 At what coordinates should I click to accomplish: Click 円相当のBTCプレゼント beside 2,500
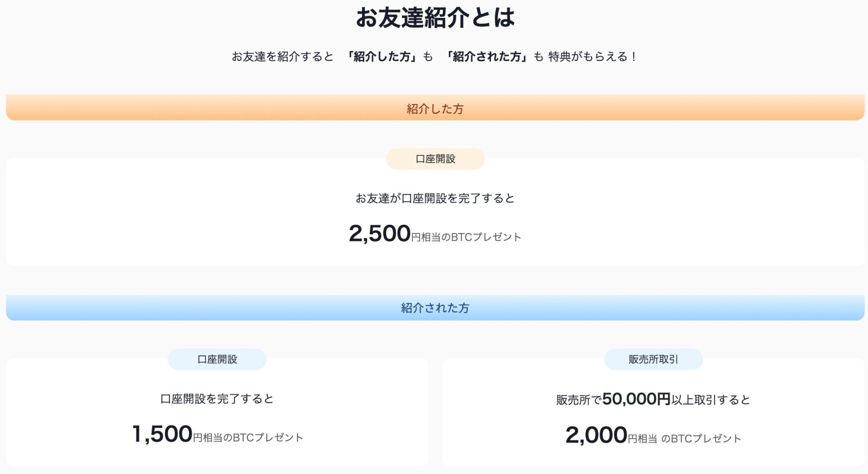tap(466, 237)
